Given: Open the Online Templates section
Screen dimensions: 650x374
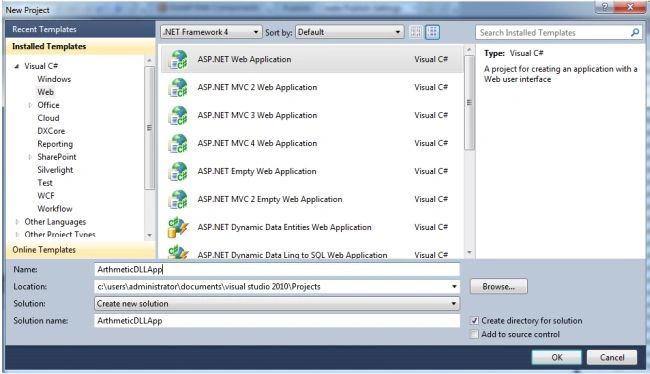Looking at the screenshot, I should [80, 250].
